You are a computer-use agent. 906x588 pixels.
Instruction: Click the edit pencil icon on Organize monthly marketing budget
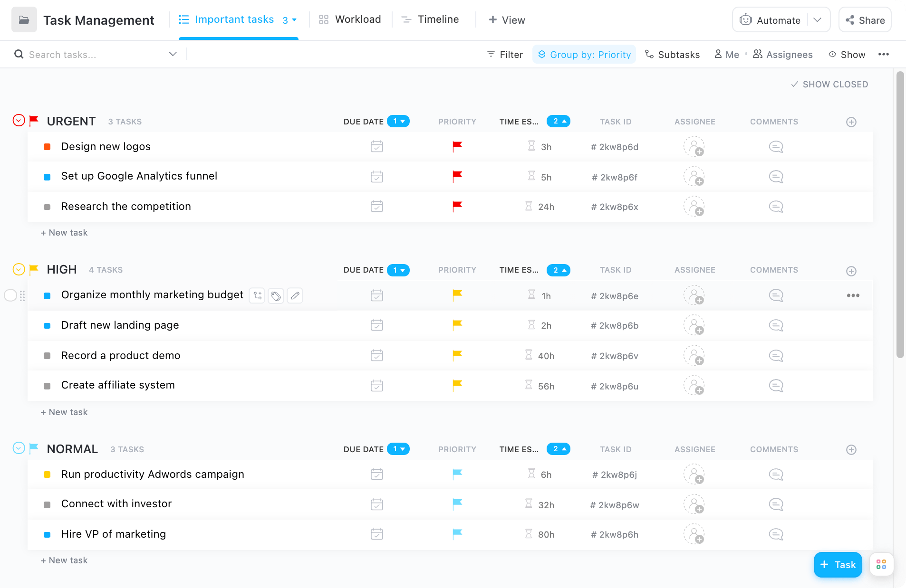click(x=295, y=296)
